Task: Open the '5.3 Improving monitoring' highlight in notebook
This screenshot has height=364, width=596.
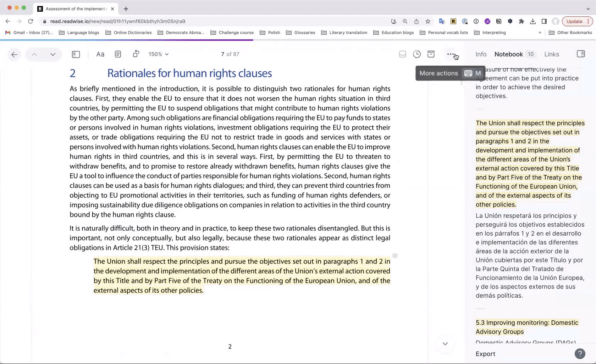Action: 527,327
